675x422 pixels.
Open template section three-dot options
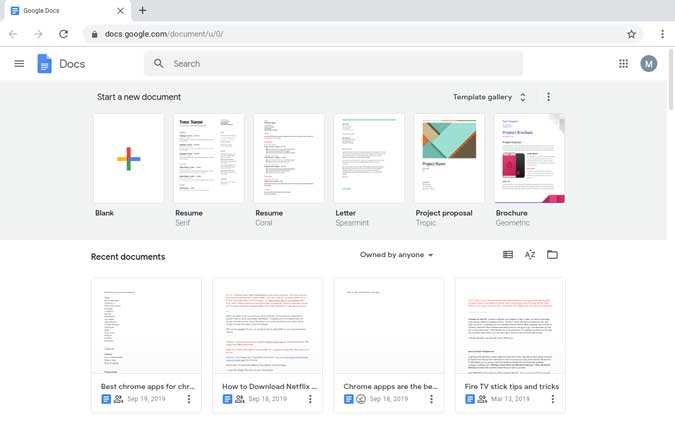tap(548, 97)
